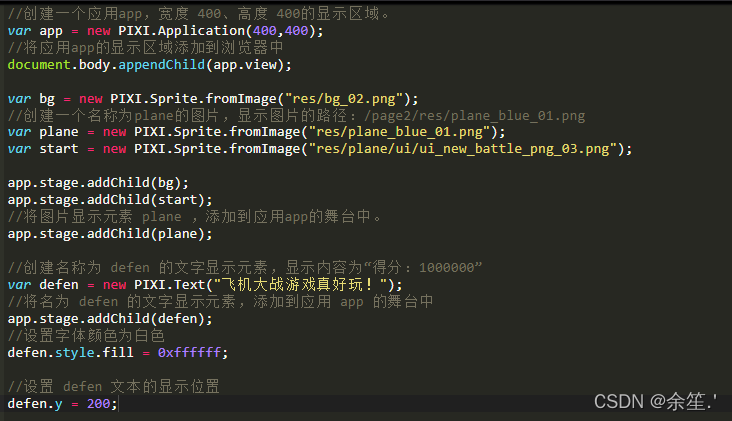Click the value '0xffffff'
This screenshot has height=421, width=732.
(x=189, y=352)
